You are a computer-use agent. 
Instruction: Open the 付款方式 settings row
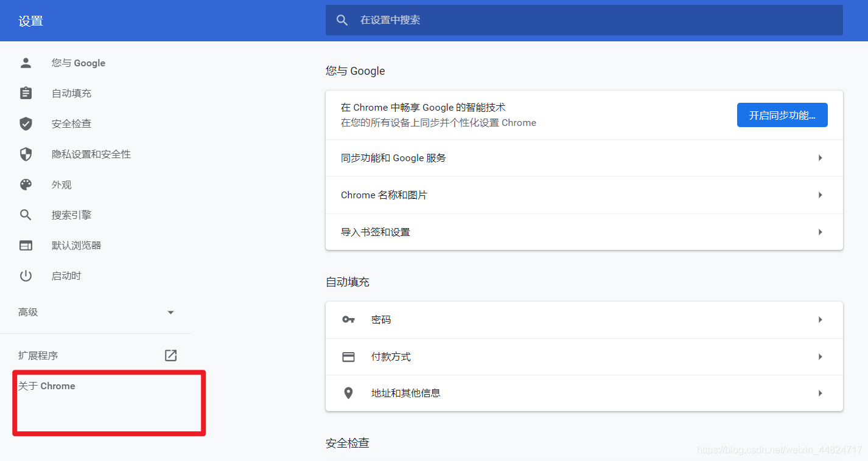[x=584, y=356]
